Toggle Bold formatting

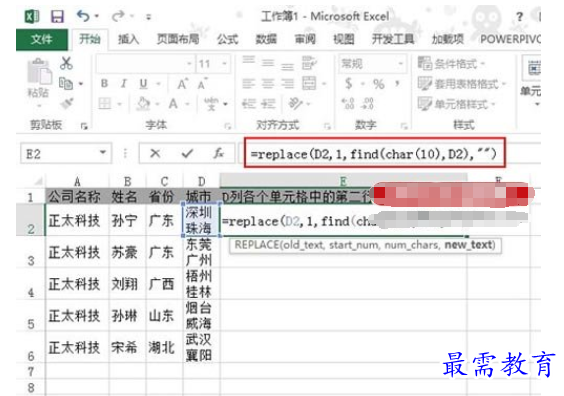tap(104, 83)
